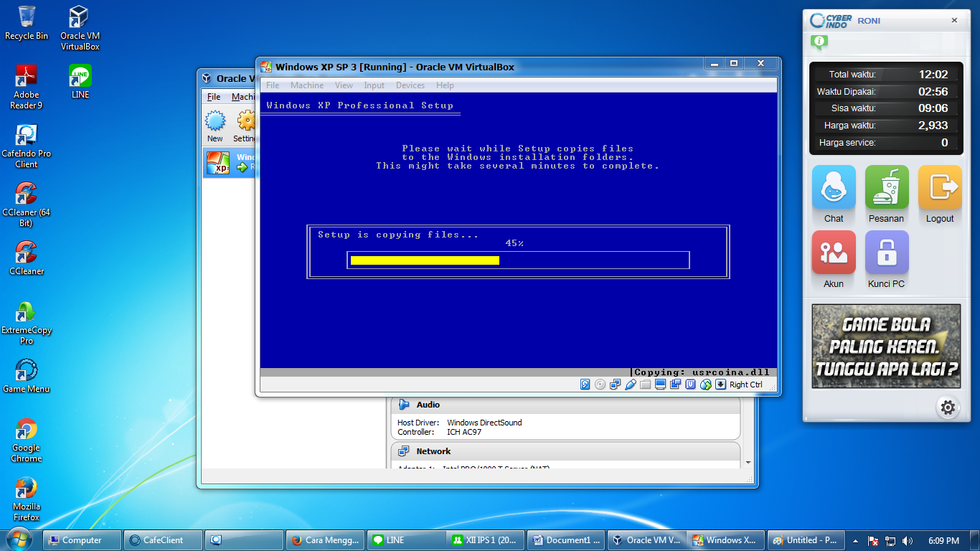Expand hidden icons in the system tray
The image size is (980, 551).
[854, 540]
